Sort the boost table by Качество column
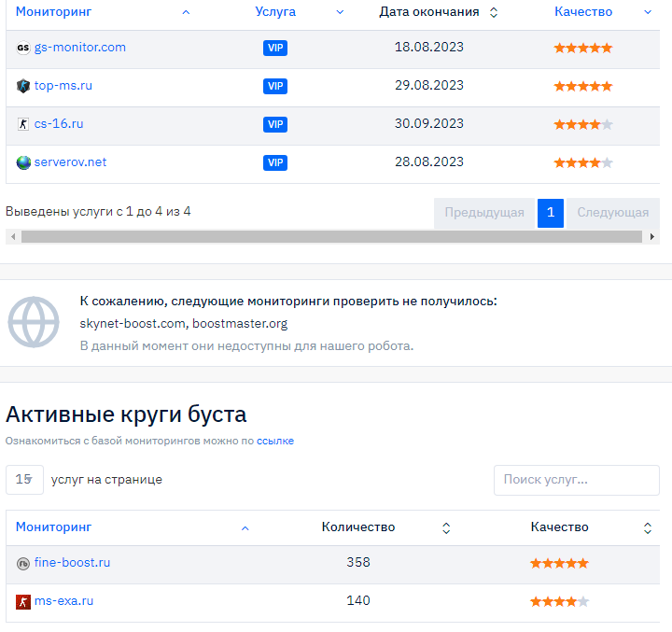Image resolution: width=672 pixels, height=632 pixels. coord(559,527)
